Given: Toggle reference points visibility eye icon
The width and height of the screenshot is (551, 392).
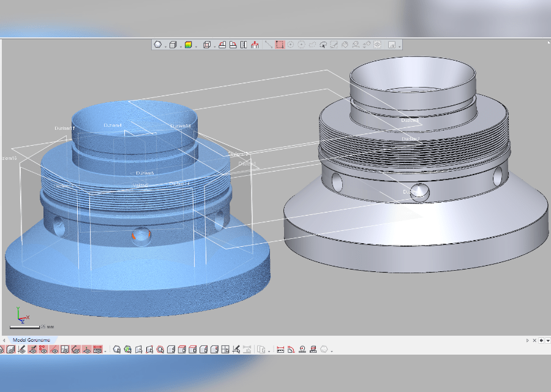Looking at the screenshot, I should (43, 350).
